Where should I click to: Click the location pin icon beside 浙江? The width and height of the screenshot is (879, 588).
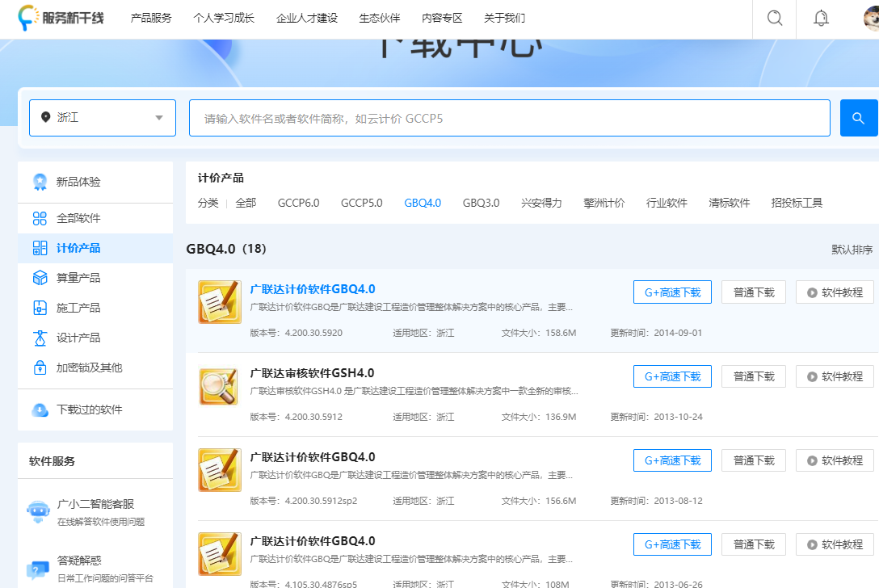click(46, 117)
